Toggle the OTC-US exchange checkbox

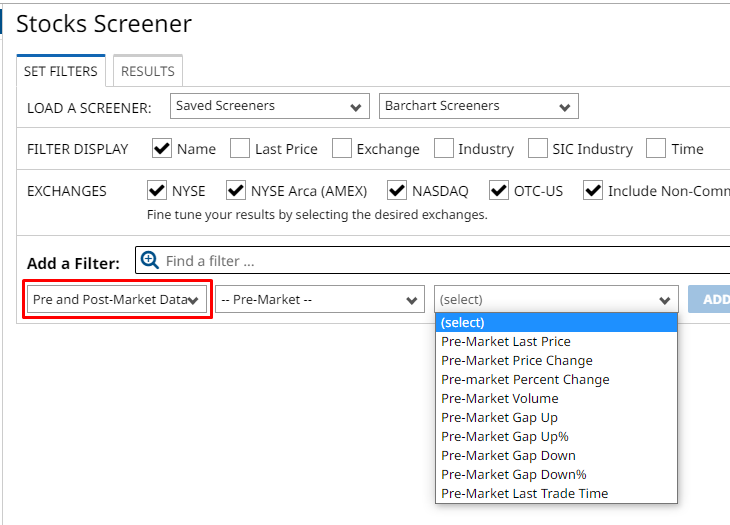pos(499,190)
